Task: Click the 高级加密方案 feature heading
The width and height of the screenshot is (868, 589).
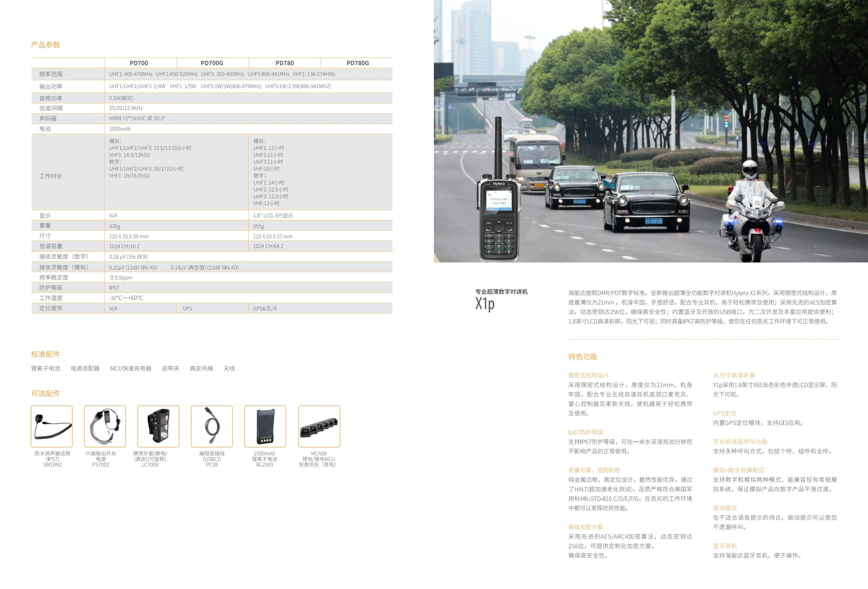Action: point(585,527)
